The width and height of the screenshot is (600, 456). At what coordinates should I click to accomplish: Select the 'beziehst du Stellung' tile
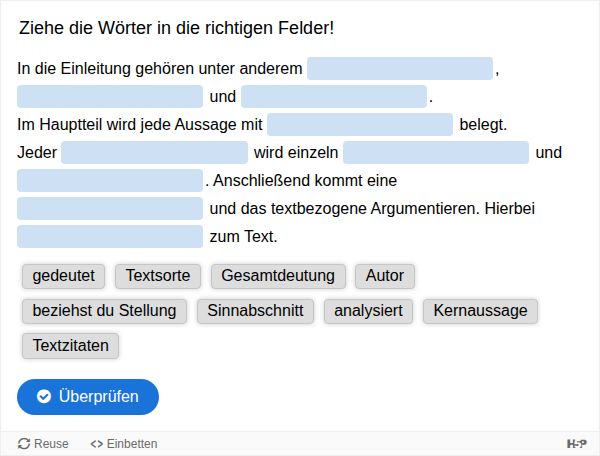click(104, 310)
